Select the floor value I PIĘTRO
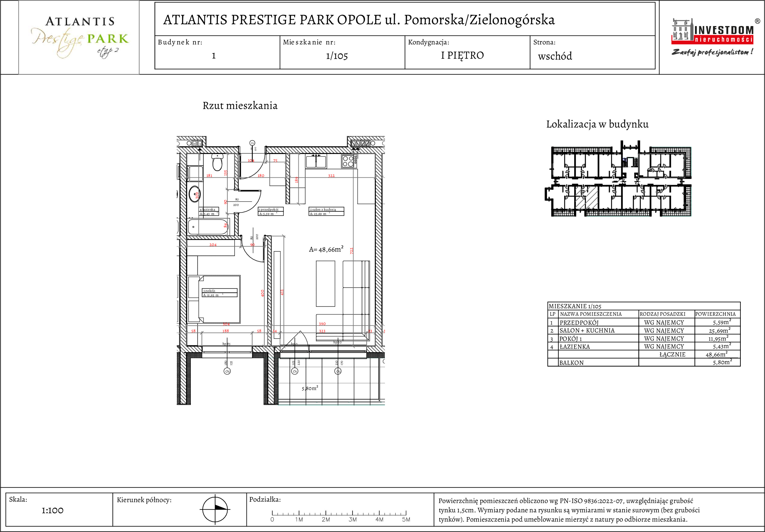765x532 pixels. coord(462,56)
